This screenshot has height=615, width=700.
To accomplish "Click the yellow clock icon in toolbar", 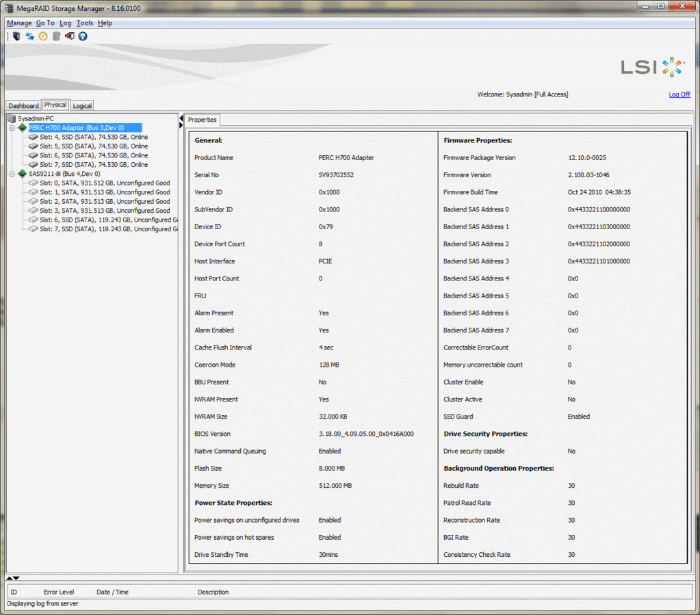I will pos(43,36).
